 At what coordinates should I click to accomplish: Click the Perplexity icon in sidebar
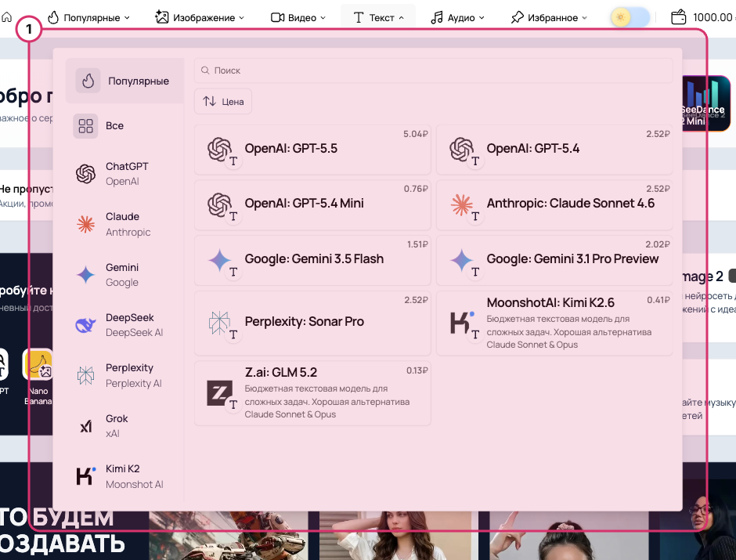(85, 375)
